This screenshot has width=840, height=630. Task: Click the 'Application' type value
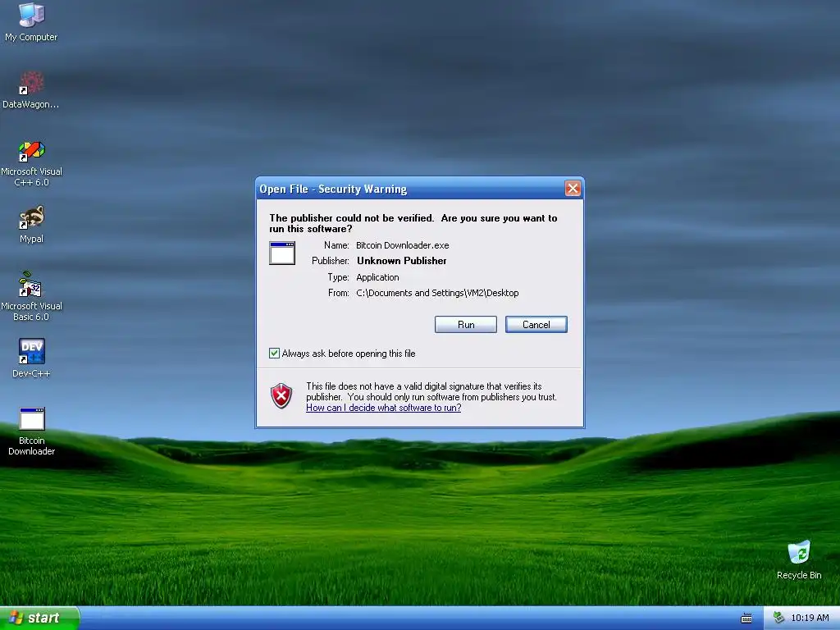click(377, 277)
